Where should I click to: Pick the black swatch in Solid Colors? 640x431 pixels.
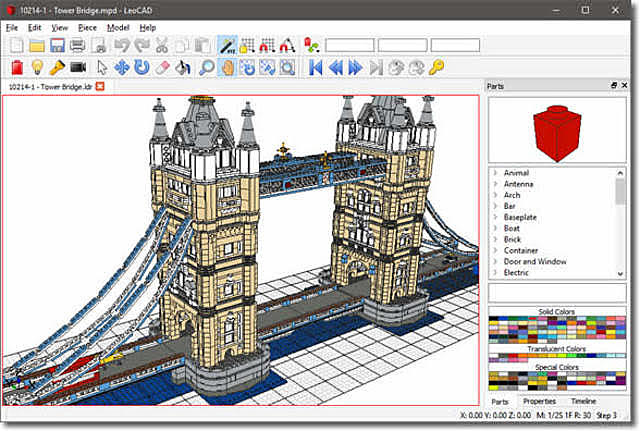[x=493, y=318]
